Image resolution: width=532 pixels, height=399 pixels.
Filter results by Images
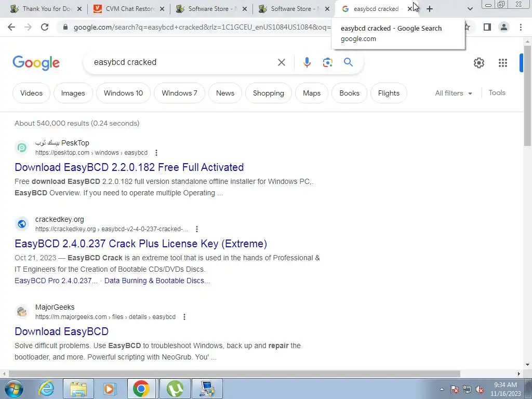click(73, 93)
